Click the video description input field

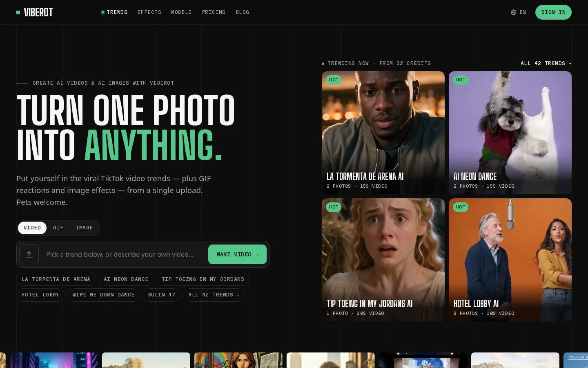click(x=125, y=254)
